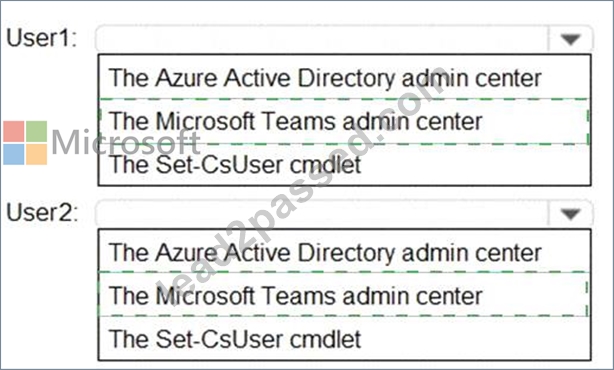Click the red square of the Microsoft logo
The height and width of the screenshot is (370, 614).
pos(14,132)
